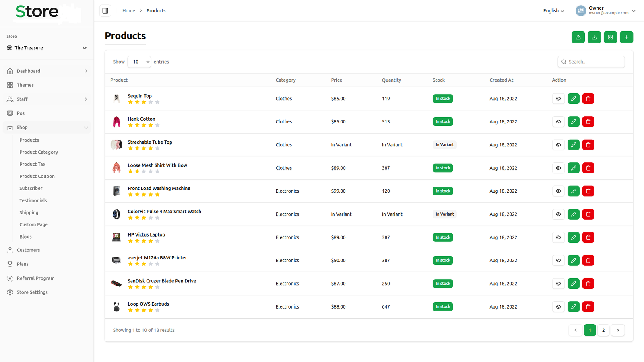
Task: View the Front Load Washing Machine details
Action: coord(558,191)
